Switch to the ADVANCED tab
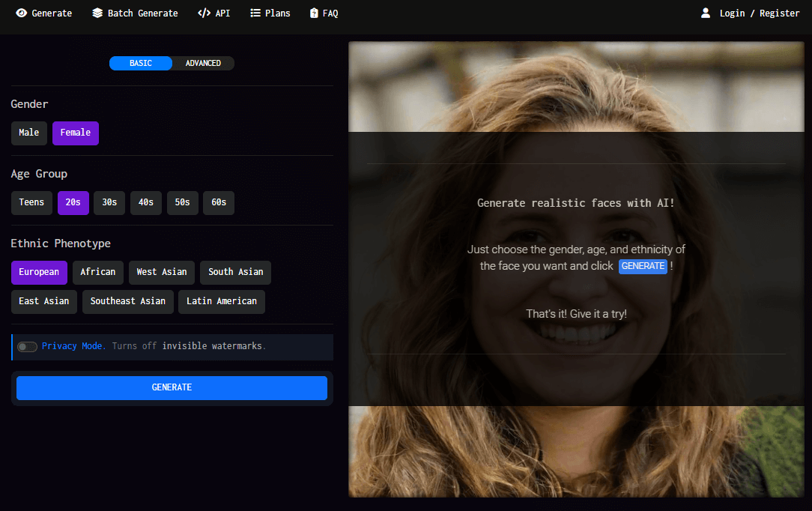This screenshot has height=511, width=812. point(204,63)
